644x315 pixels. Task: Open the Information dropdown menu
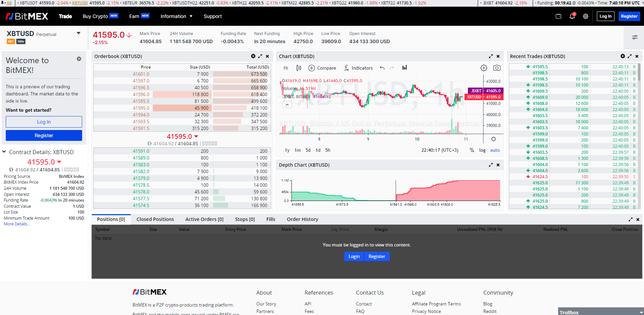176,16
